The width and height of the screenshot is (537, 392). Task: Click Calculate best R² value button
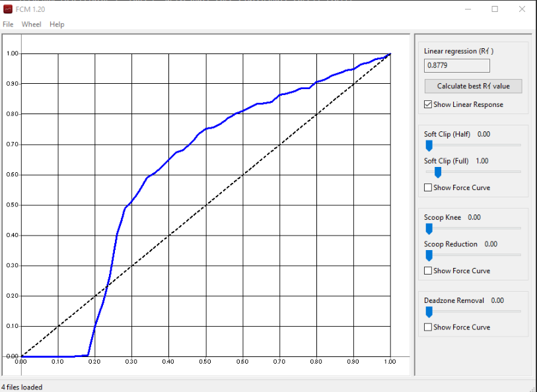coord(473,86)
